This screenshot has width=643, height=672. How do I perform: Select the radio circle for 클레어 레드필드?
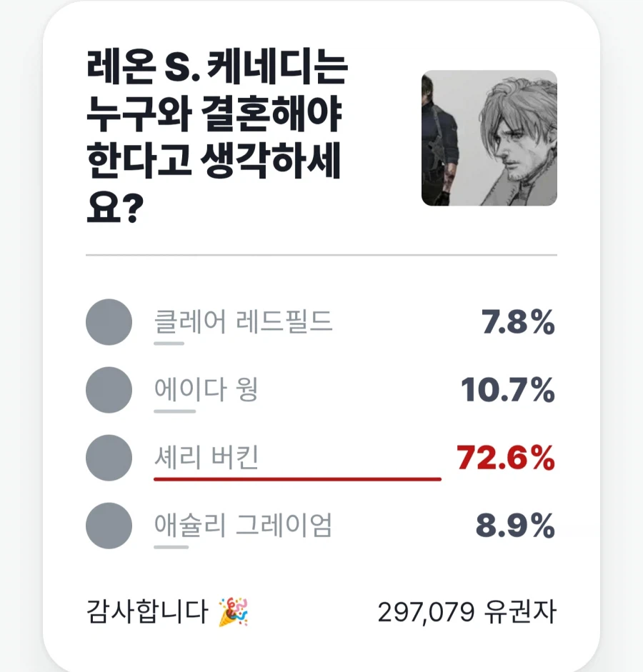pyautogui.click(x=109, y=322)
